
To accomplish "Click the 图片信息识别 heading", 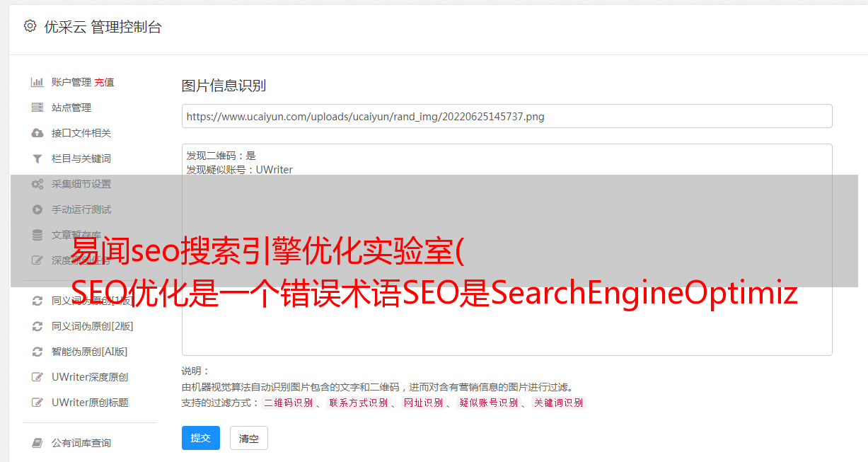I will coord(224,86).
